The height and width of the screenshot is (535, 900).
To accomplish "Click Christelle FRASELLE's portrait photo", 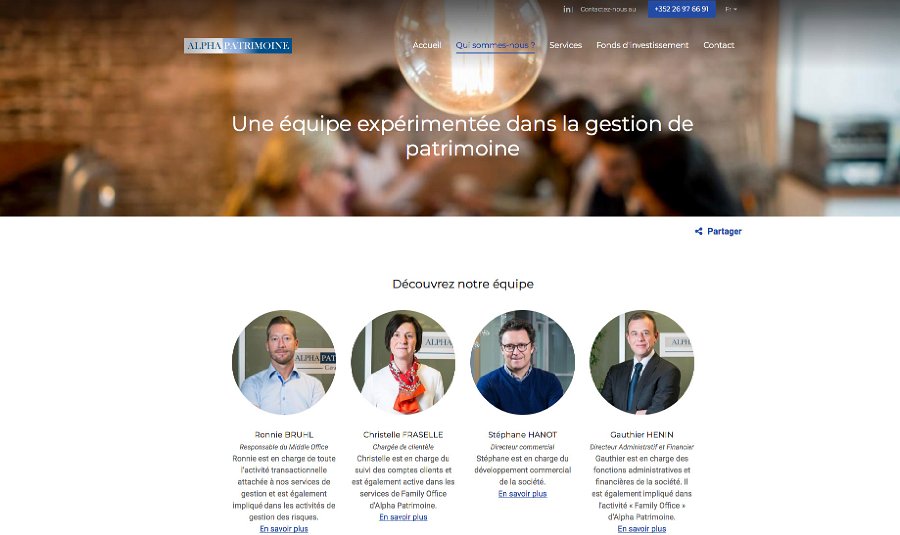I will click(403, 362).
